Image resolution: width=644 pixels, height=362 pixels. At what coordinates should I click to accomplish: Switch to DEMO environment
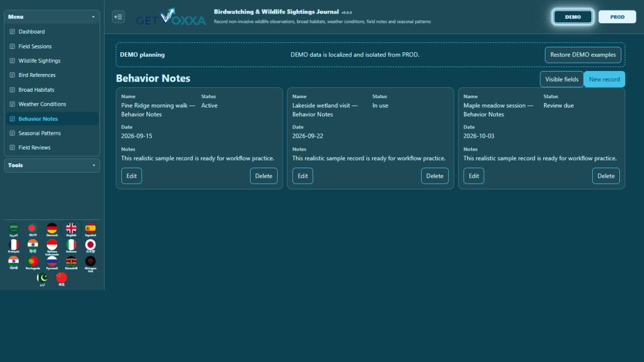[573, 17]
